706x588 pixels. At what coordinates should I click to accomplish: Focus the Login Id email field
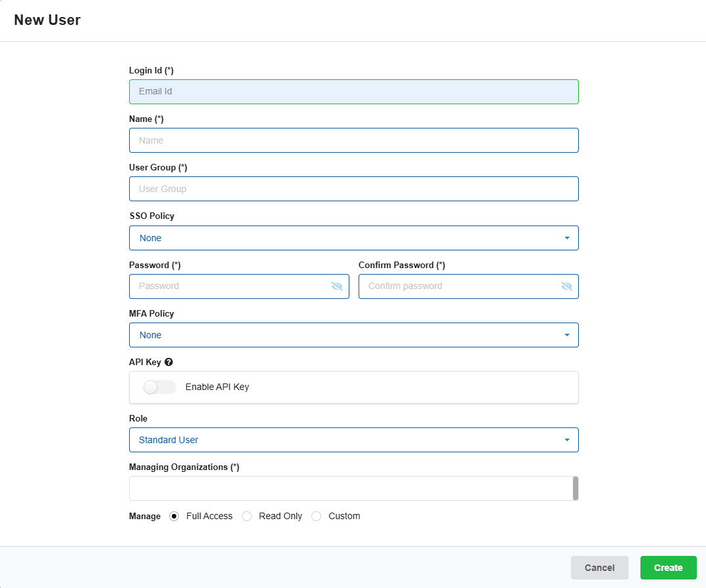pos(353,92)
